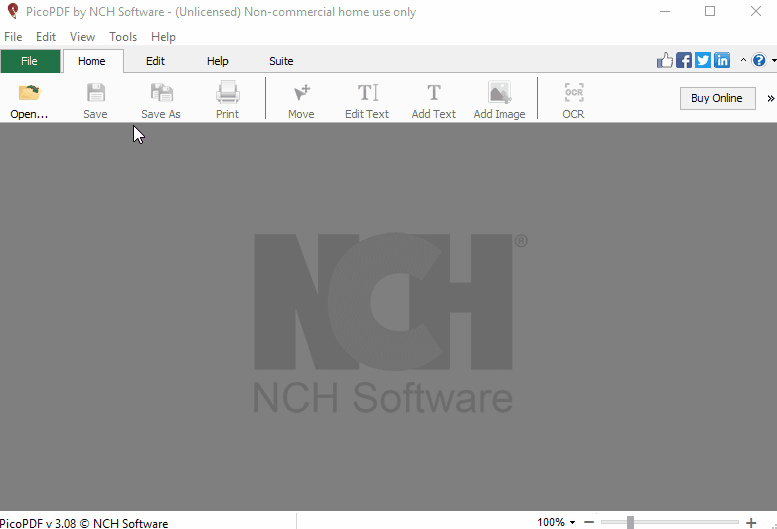
Task: Open the Edit menu in menu bar
Action: point(46,37)
